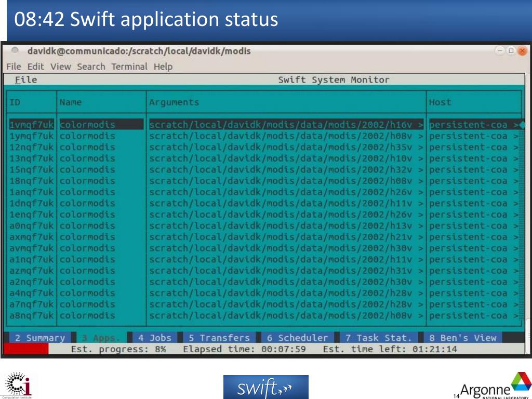Click Est. time left: 01:21:14 status
This screenshot has height=399, width=532.
[x=390, y=349]
